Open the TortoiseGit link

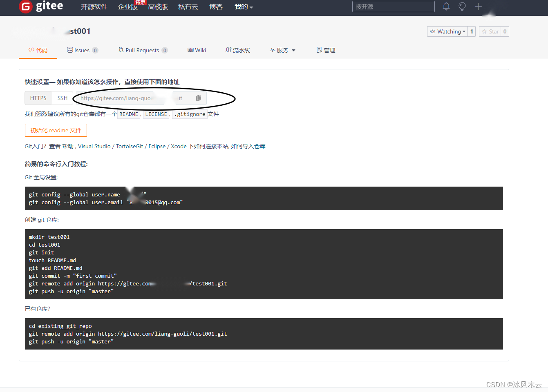tap(130, 146)
